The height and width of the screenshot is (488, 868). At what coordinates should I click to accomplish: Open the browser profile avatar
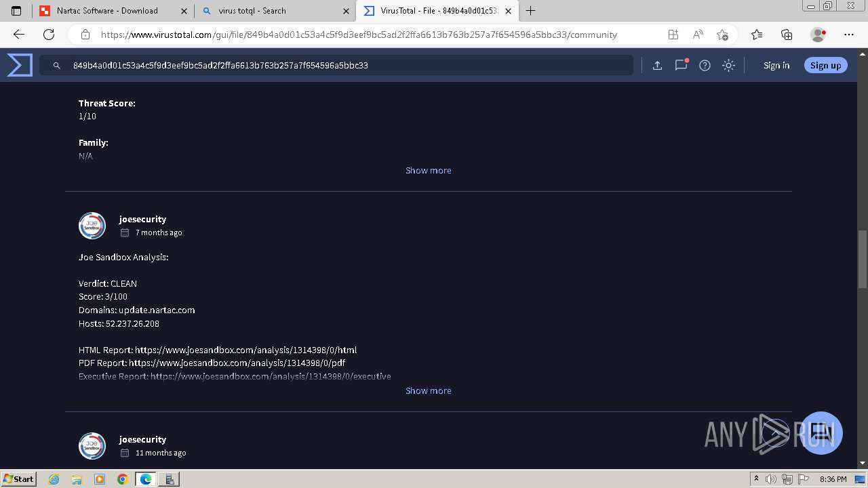pyautogui.click(x=818, y=35)
